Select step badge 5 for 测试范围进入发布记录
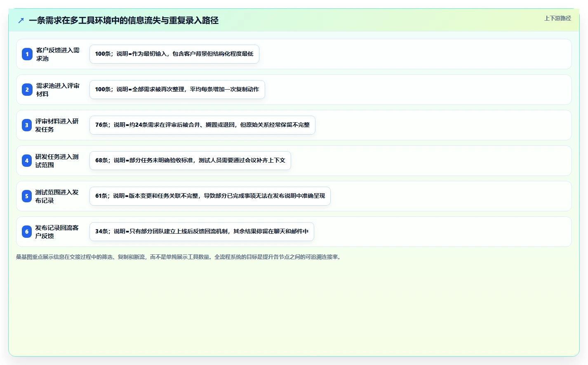Screen dimensions: 588x365 pyautogui.click(x=27, y=196)
